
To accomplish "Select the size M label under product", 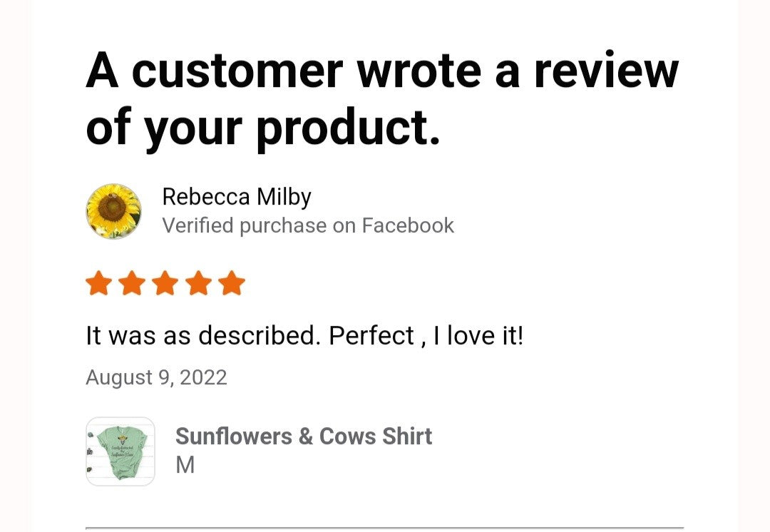I will (x=185, y=466).
